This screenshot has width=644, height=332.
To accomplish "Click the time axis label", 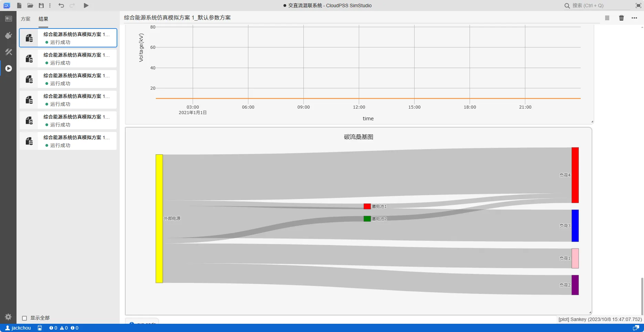I will tap(368, 119).
